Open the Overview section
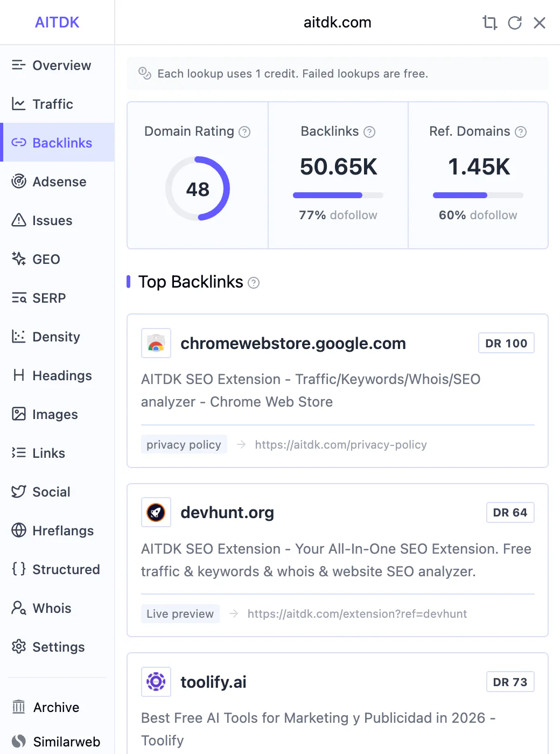The width and height of the screenshot is (560, 754). (57, 65)
